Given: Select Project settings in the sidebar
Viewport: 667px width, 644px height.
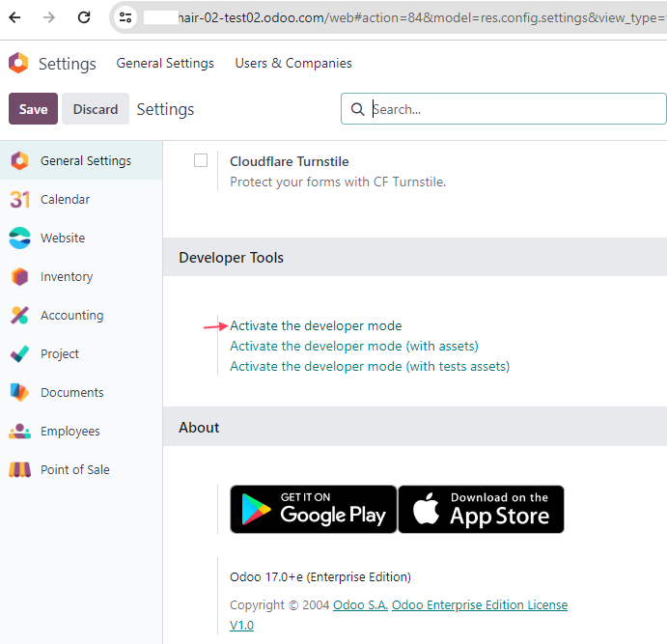Looking at the screenshot, I should (81, 354).
